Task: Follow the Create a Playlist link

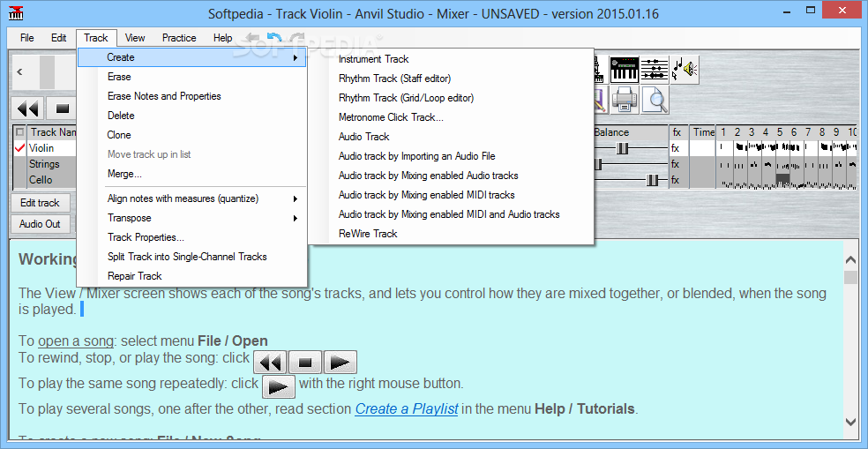Action: coord(407,409)
